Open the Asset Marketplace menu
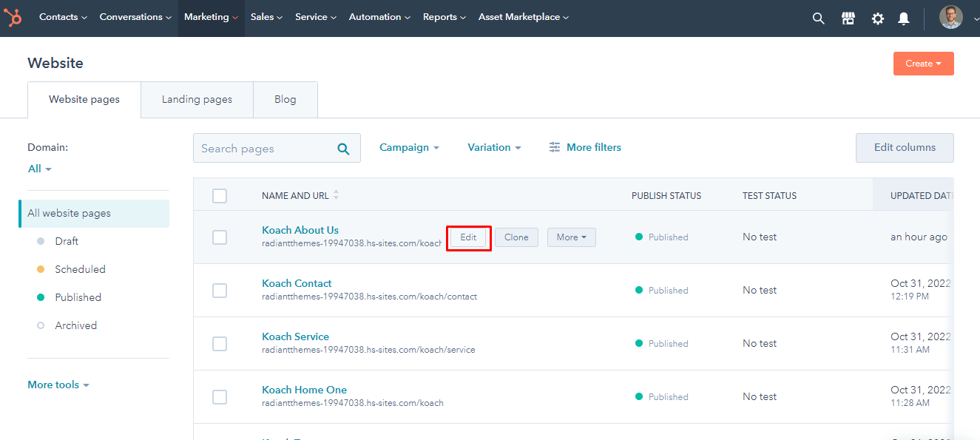This screenshot has width=980, height=440. [524, 17]
